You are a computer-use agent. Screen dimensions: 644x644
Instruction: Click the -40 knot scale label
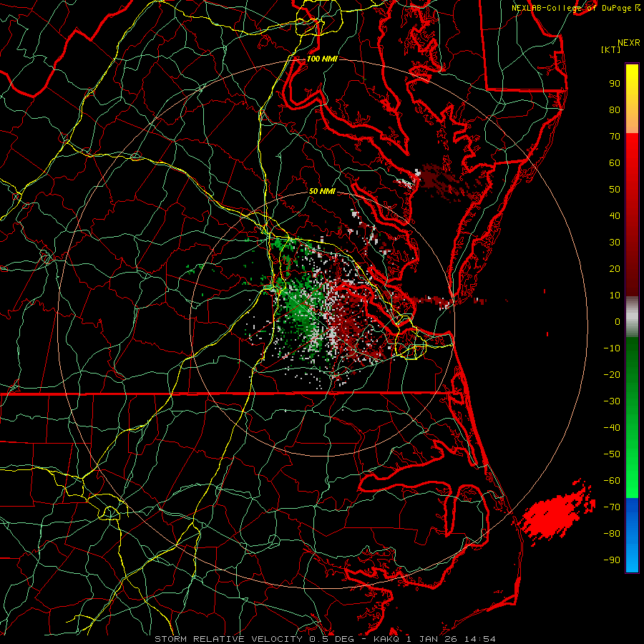(612, 428)
